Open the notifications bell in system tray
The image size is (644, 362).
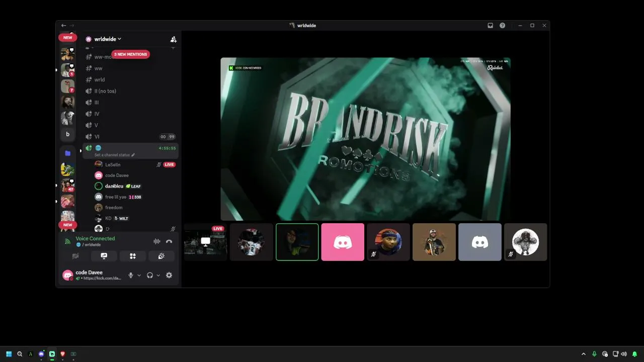634,354
